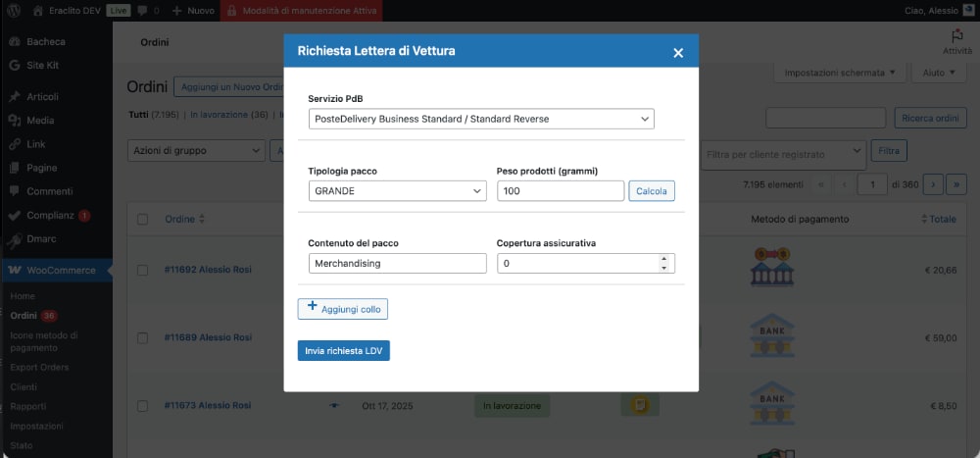This screenshot has height=458, width=980.
Task: Click the Peso prodotti input field
Action: (x=560, y=191)
